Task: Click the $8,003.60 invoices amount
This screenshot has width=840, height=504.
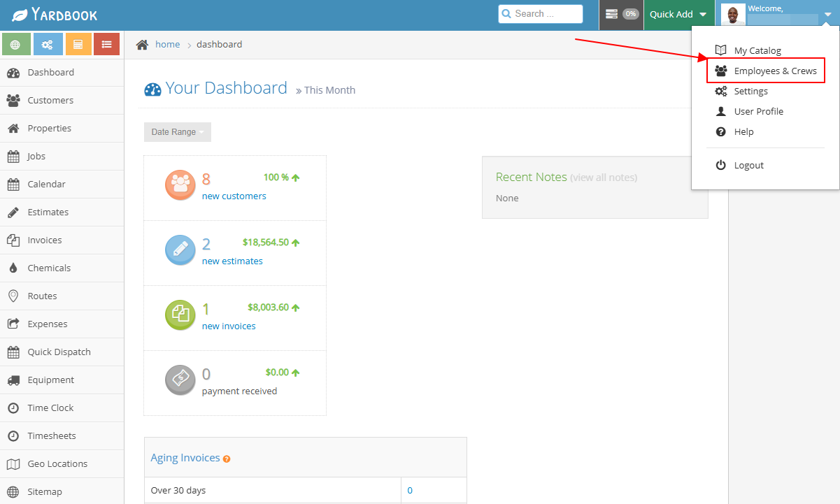Action: pos(268,308)
